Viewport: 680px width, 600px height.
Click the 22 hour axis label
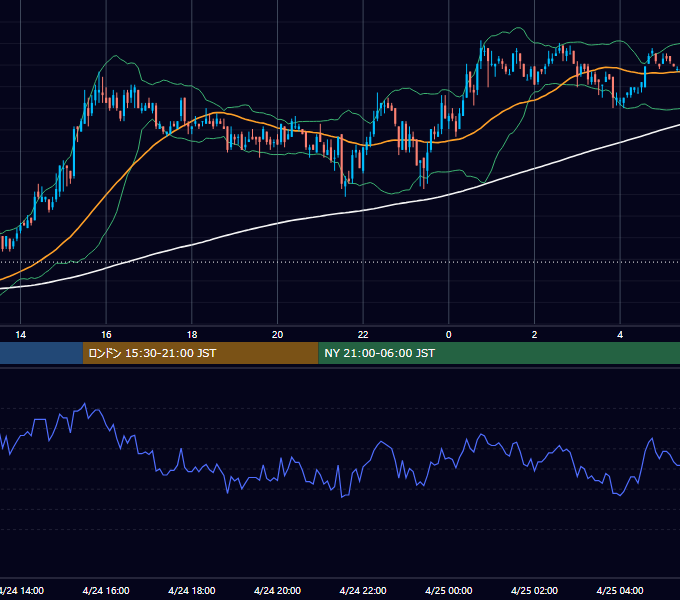click(363, 335)
